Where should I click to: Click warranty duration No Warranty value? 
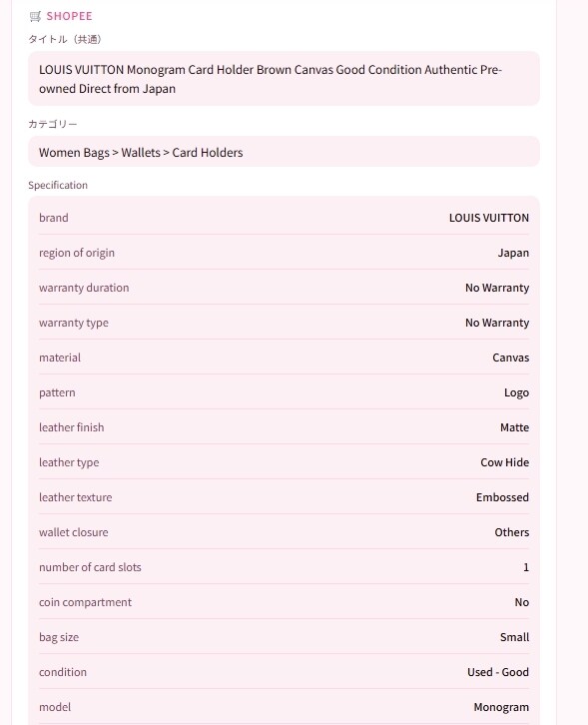pyautogui.click(x=497, y=288)
